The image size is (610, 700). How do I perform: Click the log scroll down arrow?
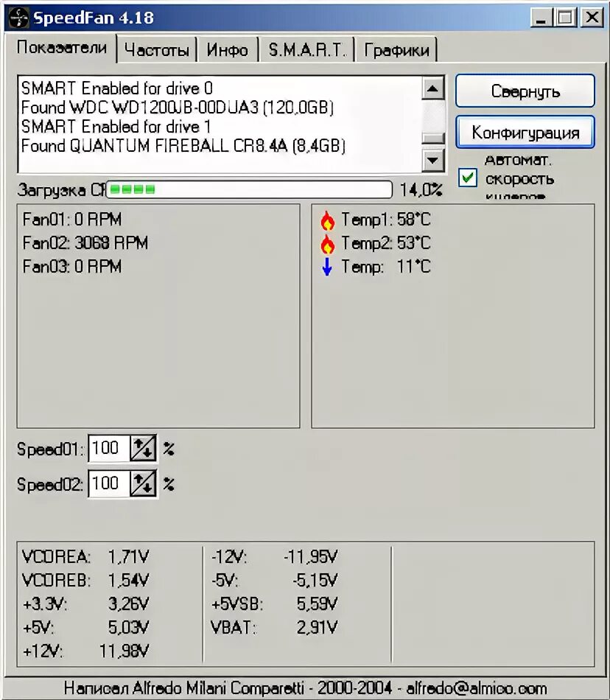point(433,161)
